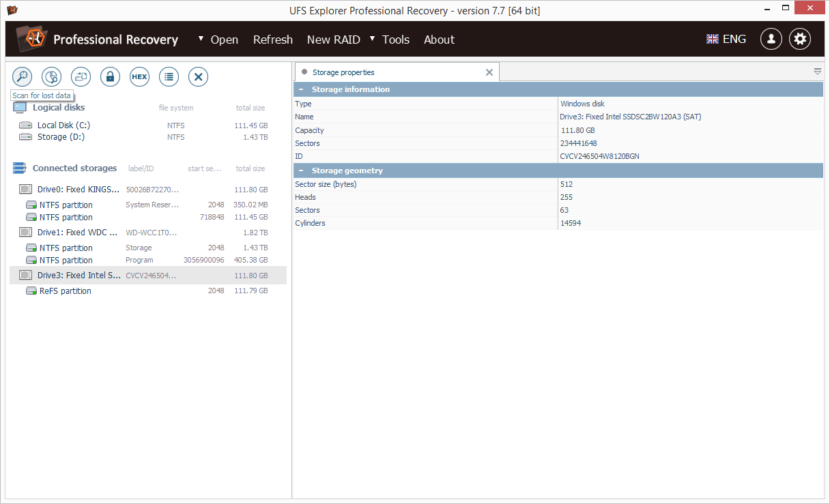Screen dimensions: 830x504
Task: Click the Professional Recovery logo icon
Action: coord(31,40)
